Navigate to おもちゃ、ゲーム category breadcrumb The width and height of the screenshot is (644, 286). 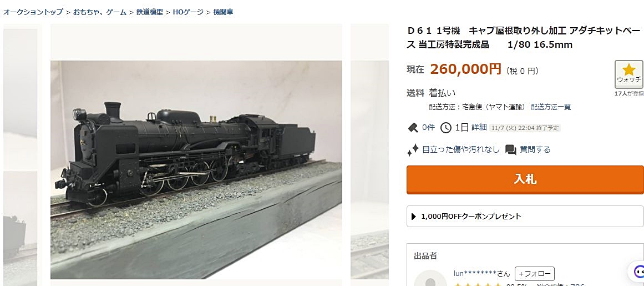click(x=100, y=12)
